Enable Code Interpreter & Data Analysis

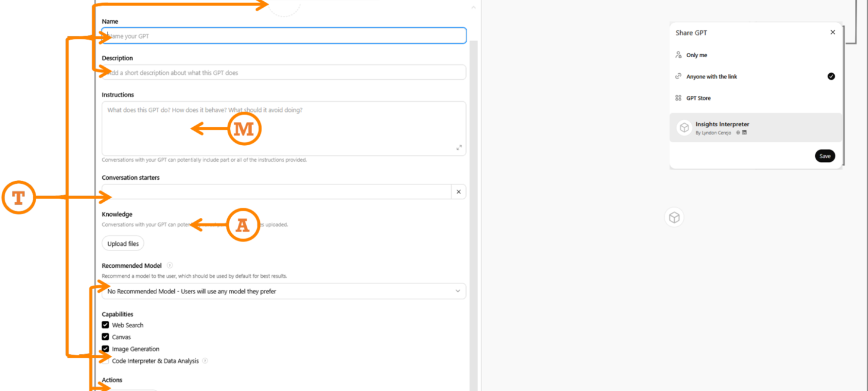pyautogui.click(x=106, y=361)
